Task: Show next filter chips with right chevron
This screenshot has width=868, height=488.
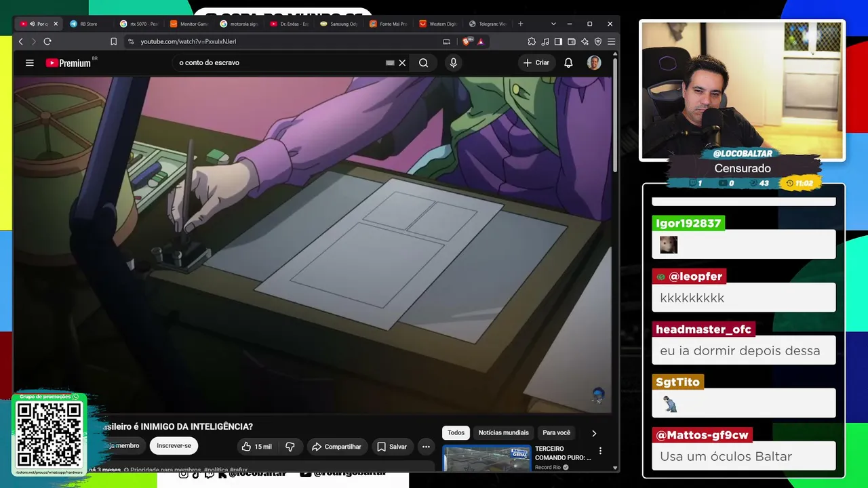Action: tap(594, 433)
